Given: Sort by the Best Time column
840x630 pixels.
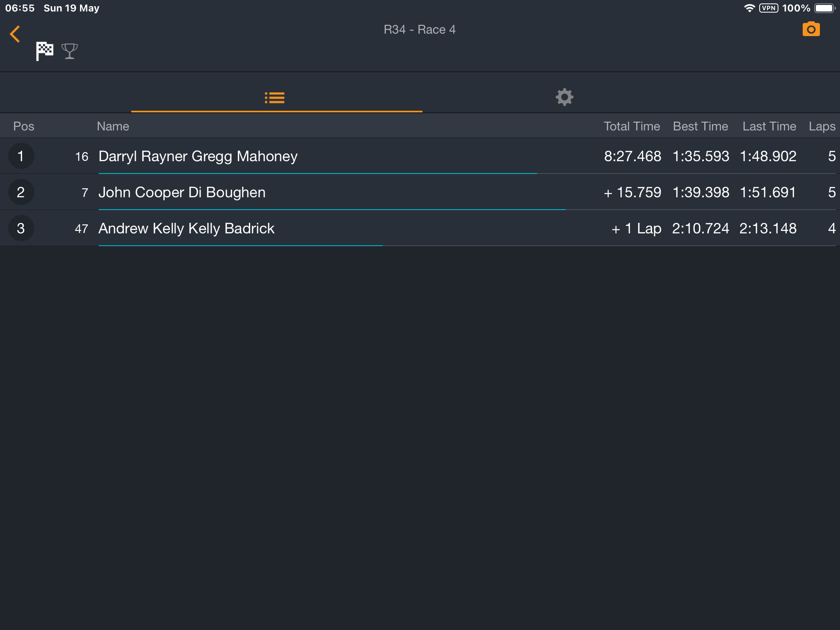Looking at the screenshot, I should [701, 126].
